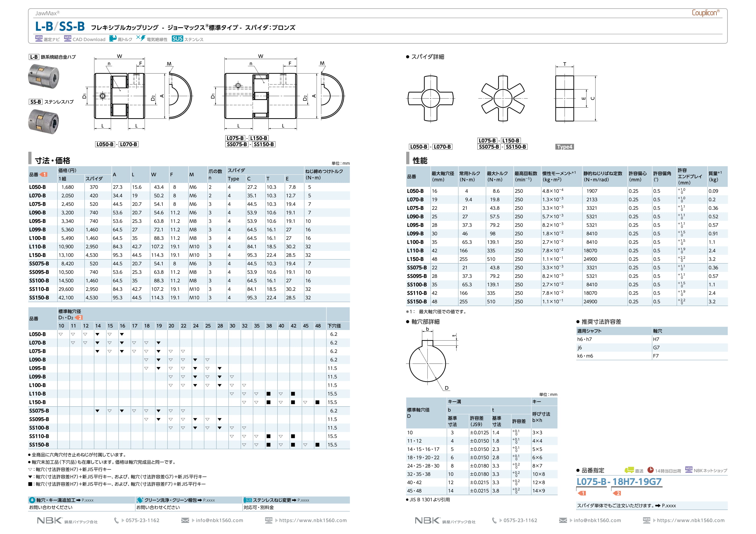Click the right page's info@nbk1560.com email address
This screenshot has height=534, width=756.
tap(597, 520)
